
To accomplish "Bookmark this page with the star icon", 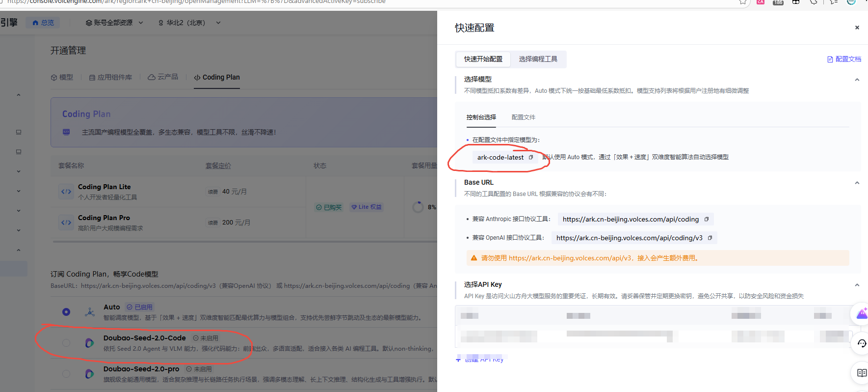I will (743, 2).
